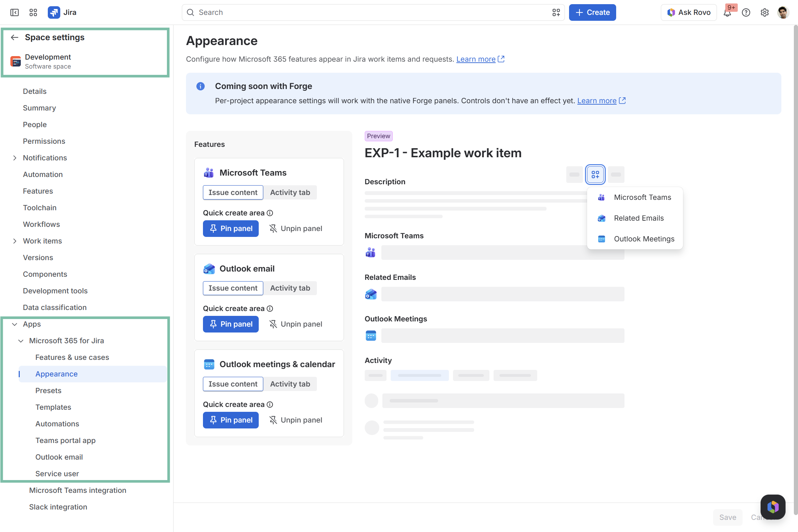Image resolution: width=798 pixels, height=532 pixels.
Task: Select Related Emails in the preview dropdown
Action: point(635,218)
